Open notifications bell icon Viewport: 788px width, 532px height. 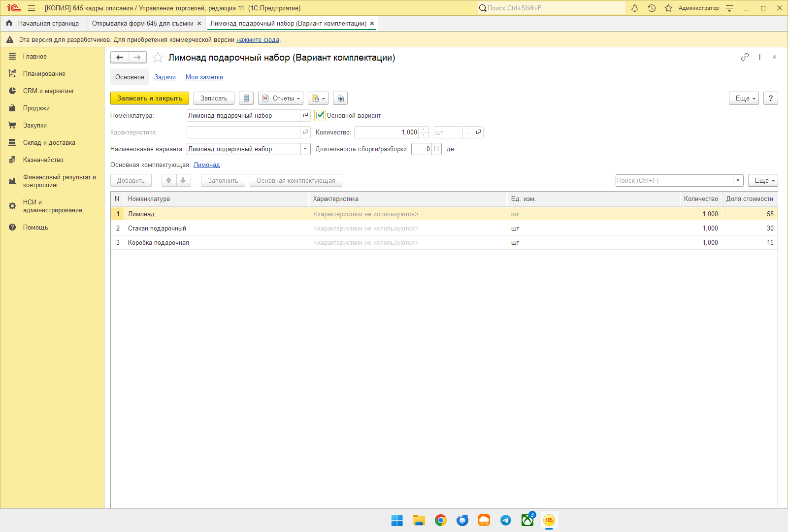coord(635,8)
